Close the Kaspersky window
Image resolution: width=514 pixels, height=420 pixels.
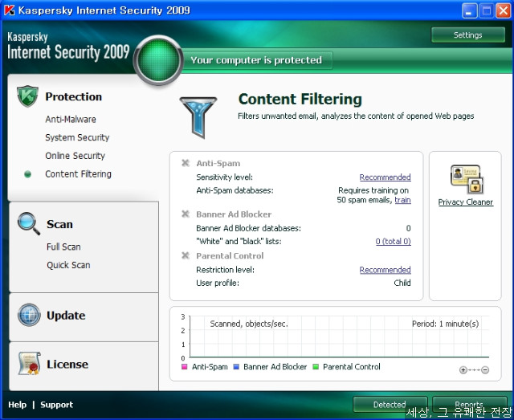tap(503, 10)
